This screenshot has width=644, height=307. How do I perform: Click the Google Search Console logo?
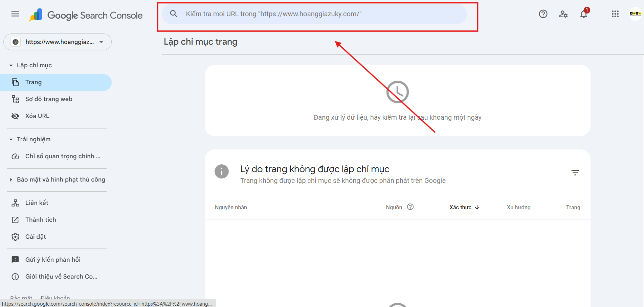coord(86,15)
